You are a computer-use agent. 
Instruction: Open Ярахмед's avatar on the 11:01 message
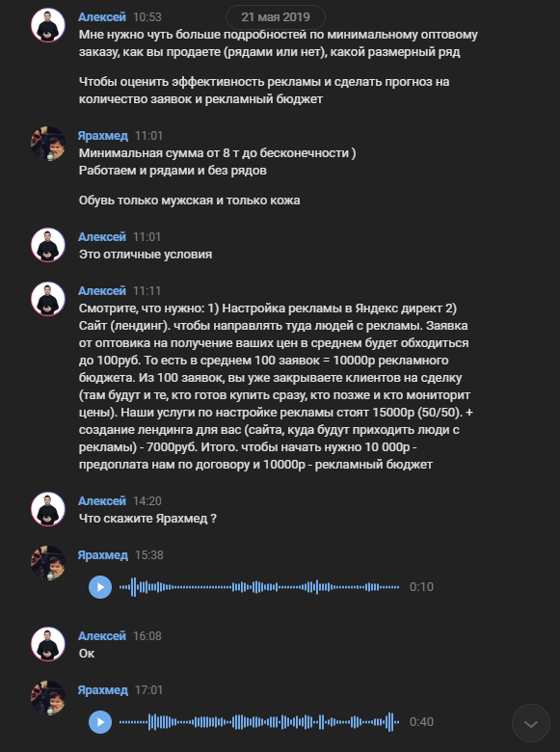click(x=48, y=144)
